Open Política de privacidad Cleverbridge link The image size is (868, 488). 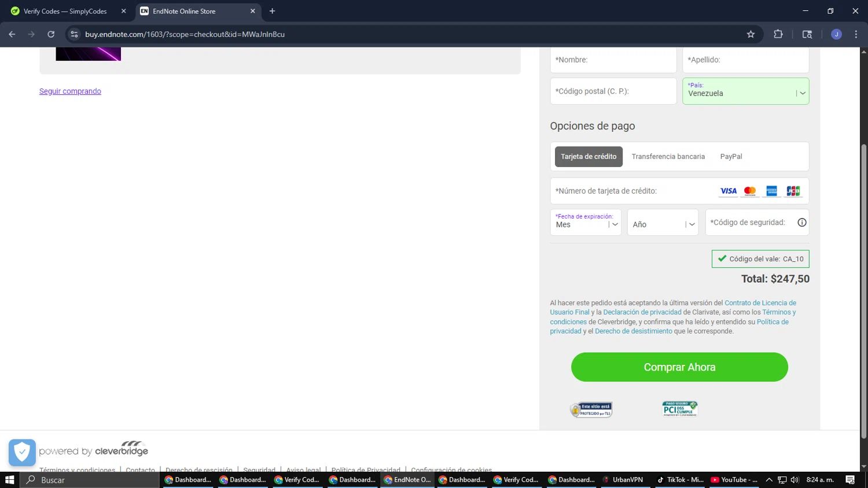point(670,327)
